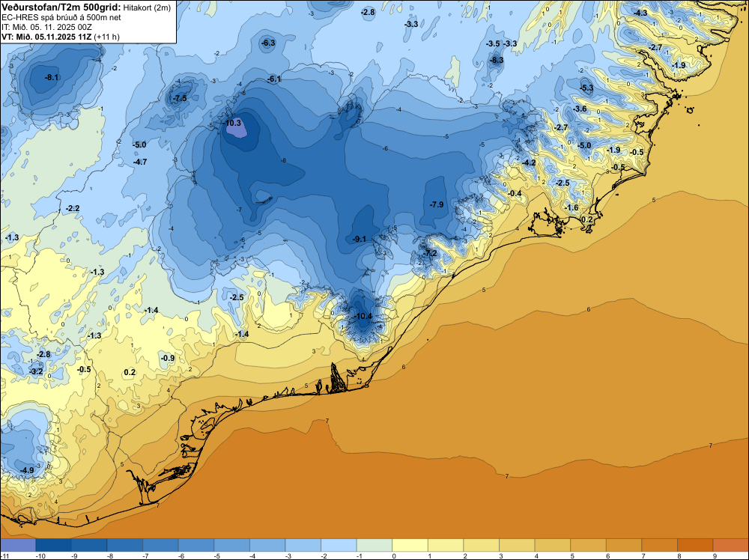
Task: Click the -2.2 temperature label
Action: coord(73,208)
